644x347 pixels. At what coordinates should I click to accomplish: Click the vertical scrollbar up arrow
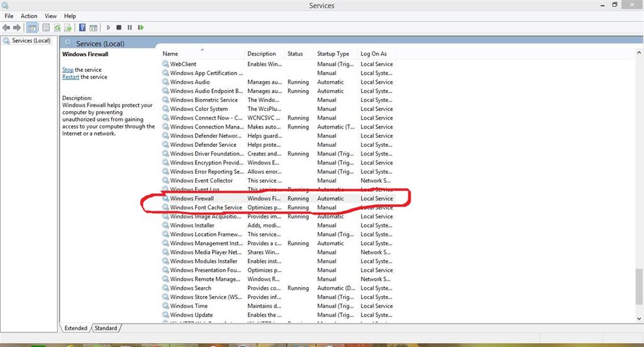click(x=639, y=53)
